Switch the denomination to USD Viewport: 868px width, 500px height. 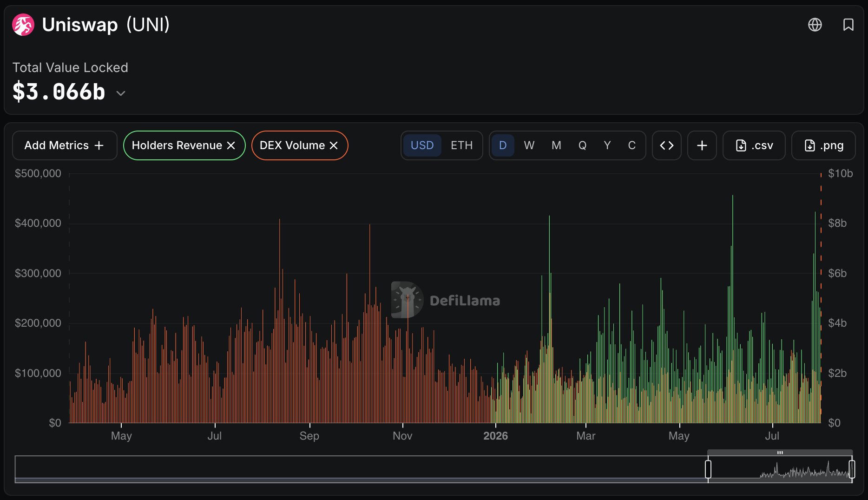[422, 145]
